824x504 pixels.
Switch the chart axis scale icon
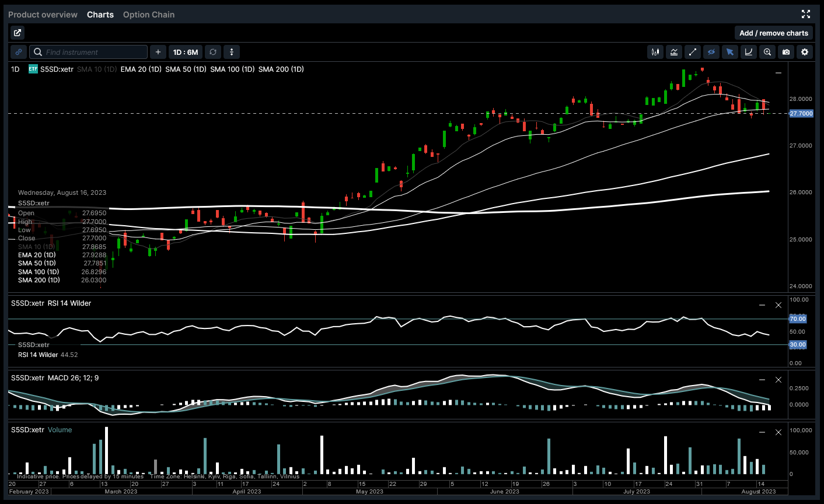pos(749,52)
